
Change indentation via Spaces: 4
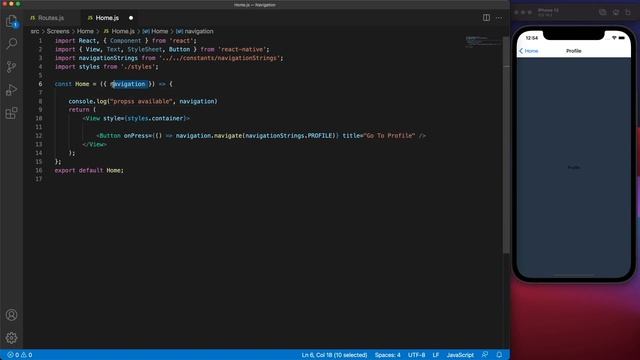point(387,355)
